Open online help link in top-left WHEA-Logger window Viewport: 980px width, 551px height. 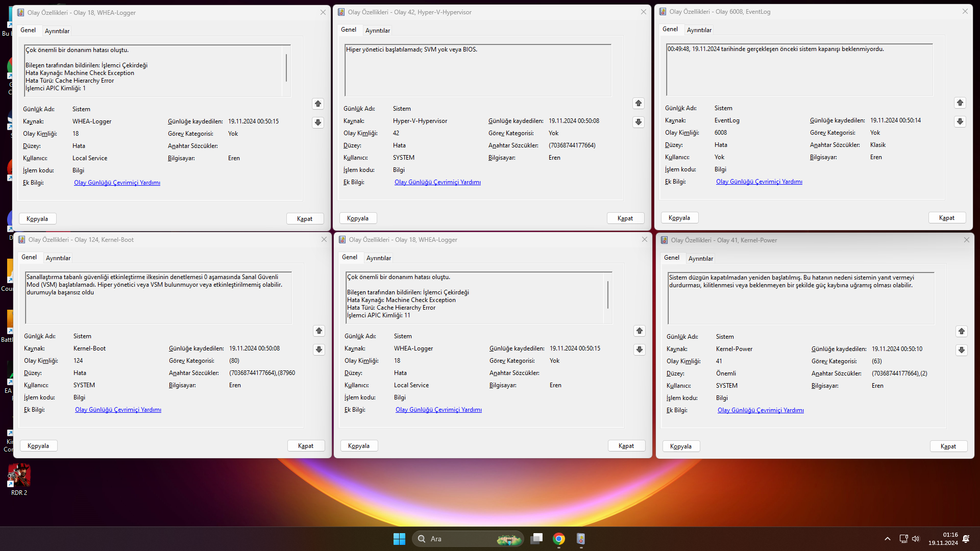pos(117,183)
